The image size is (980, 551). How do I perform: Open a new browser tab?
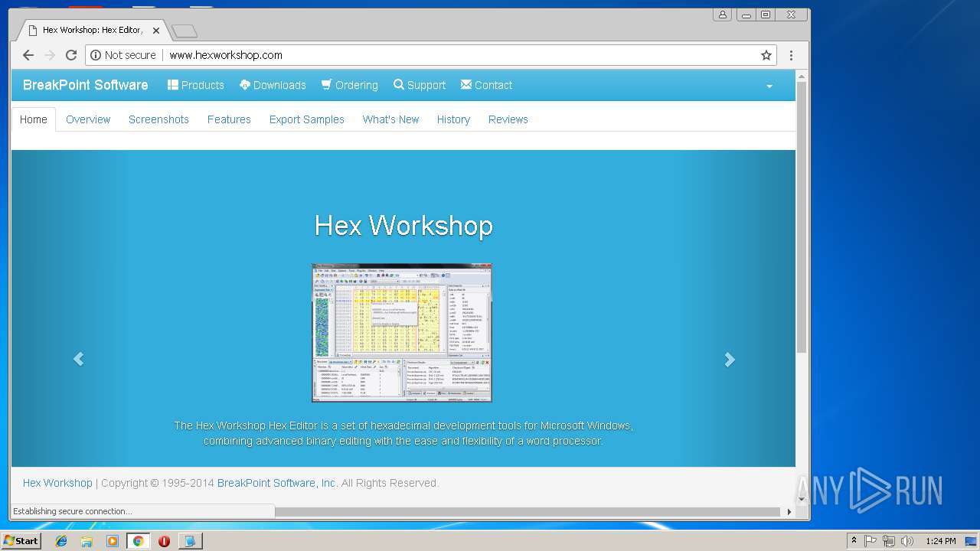pyautogui.click(x=184, y=31)
